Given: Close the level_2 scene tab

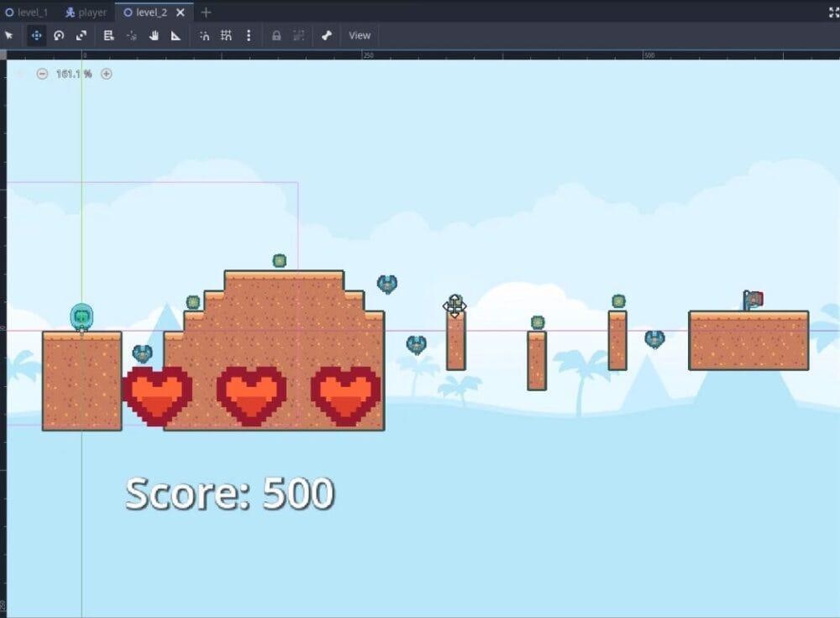Looking at the screenshot, I should pos(181,13).
